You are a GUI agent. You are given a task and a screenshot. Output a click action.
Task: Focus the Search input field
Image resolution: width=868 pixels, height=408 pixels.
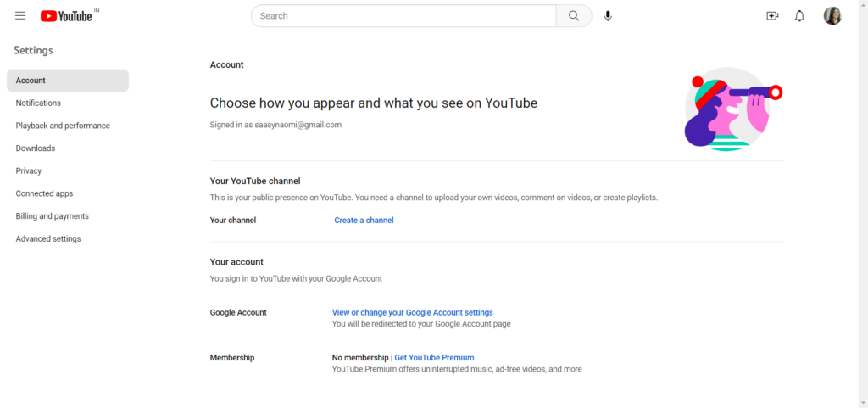[x=403, y=16]
